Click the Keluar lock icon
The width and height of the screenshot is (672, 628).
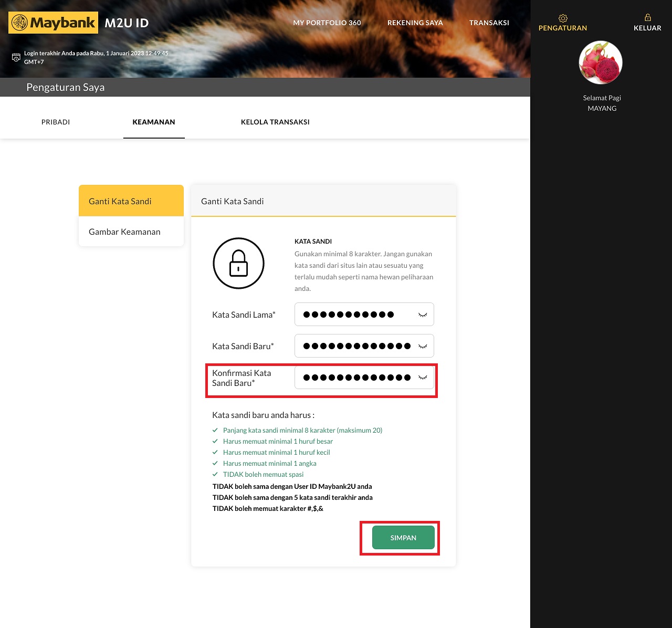point(647,18)
